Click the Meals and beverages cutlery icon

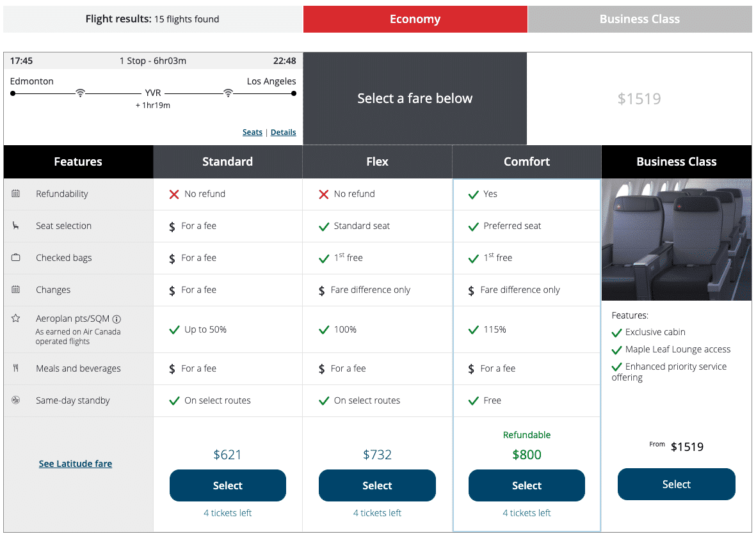tap(16, 368)
